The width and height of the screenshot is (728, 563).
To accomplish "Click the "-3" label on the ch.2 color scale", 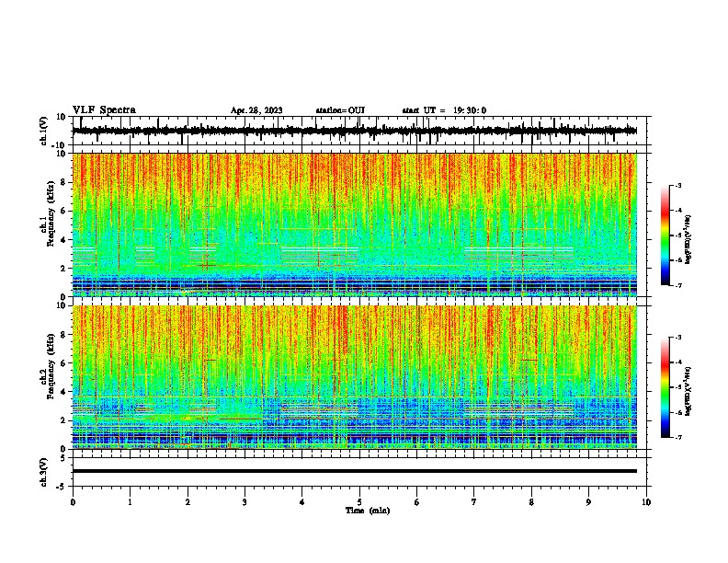I will coord(678,338).
